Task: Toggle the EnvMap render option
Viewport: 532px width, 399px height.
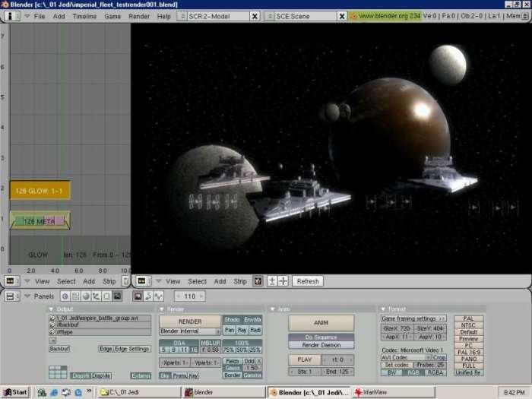Action: (x=252, y=320)
